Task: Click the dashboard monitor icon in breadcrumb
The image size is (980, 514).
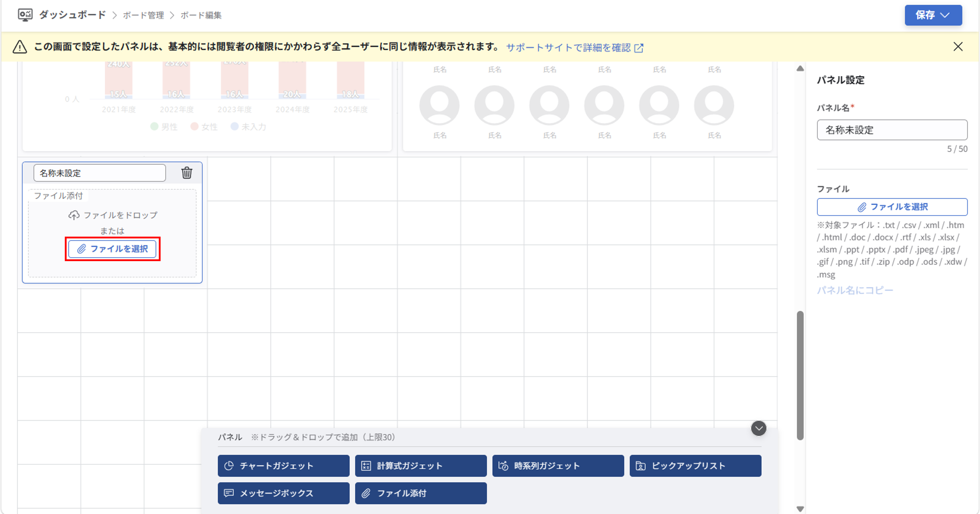Action: point(25,15)
